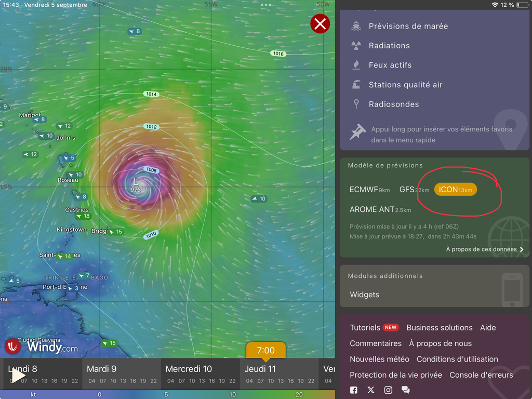Tap the wind badge 10 east of the hurricane
The width and height of the screenshot is (532, 399).
tap(259, 199)
